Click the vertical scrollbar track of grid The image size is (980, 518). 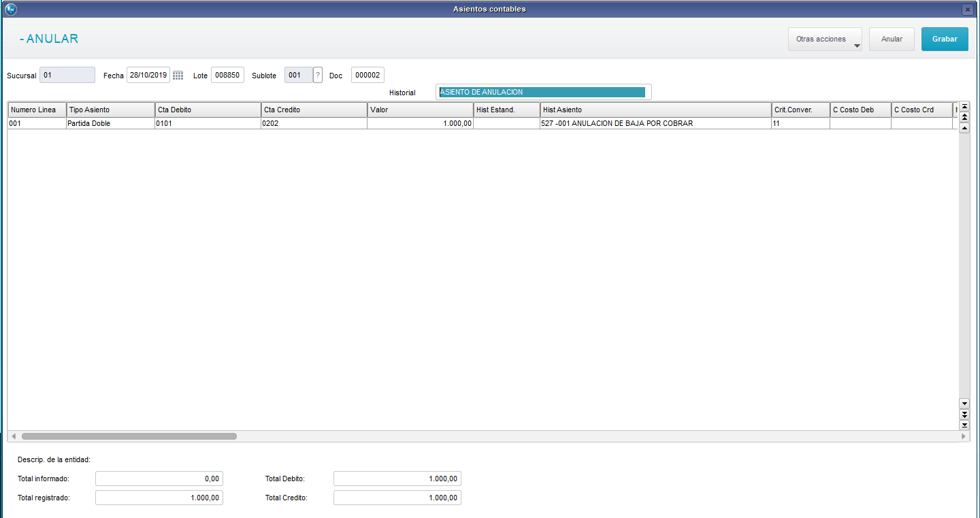coord(964,265)
